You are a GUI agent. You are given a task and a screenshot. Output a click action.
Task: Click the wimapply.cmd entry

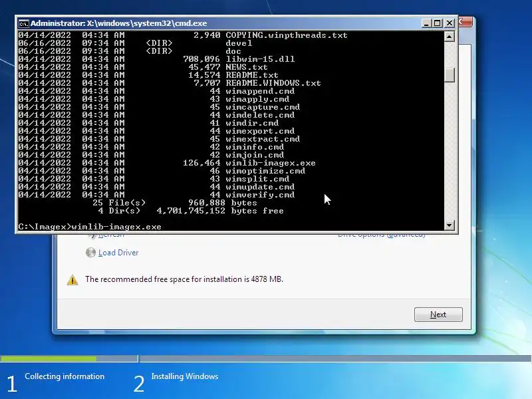coord(257,99)
